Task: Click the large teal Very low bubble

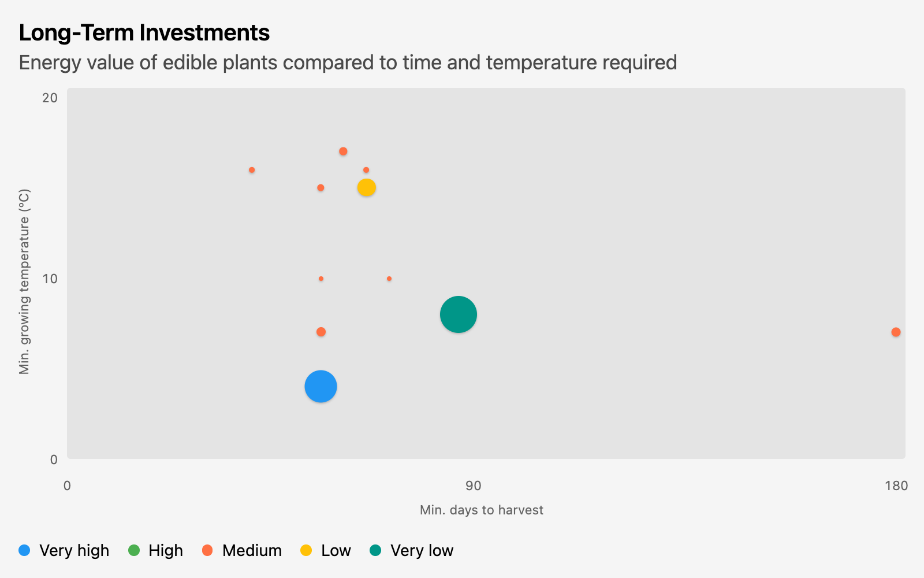Action: pyautogui.click(x=459, y=314)
